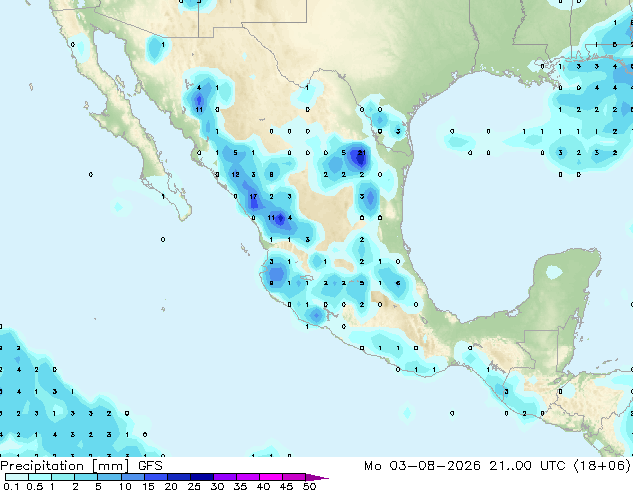Click the "0.5" legend label
The width and height of the screenshot is (634, 490).
(34, 486)
